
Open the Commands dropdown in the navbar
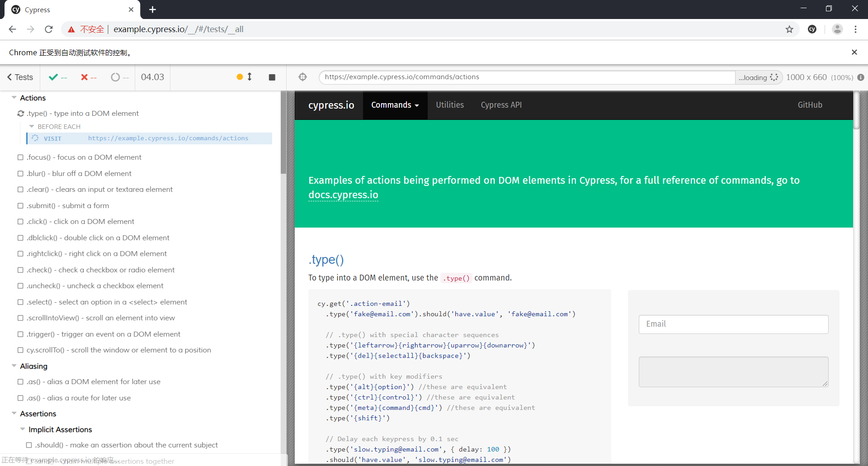pos(394,105)
